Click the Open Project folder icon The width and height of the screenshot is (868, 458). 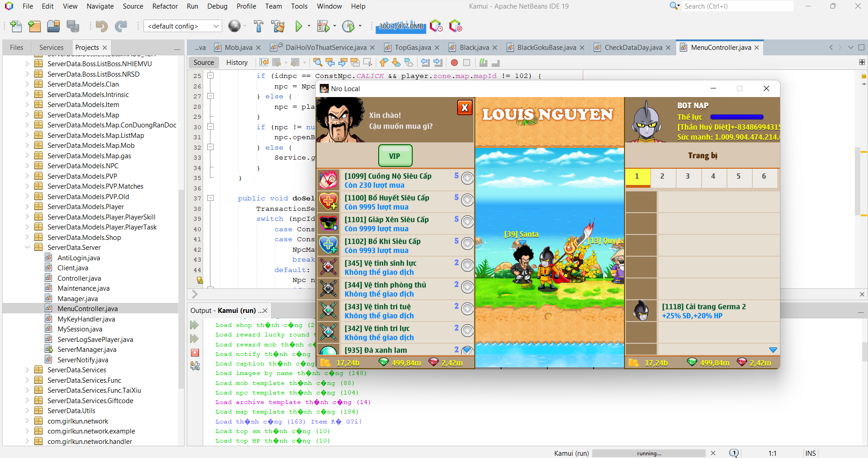[54, 26]
